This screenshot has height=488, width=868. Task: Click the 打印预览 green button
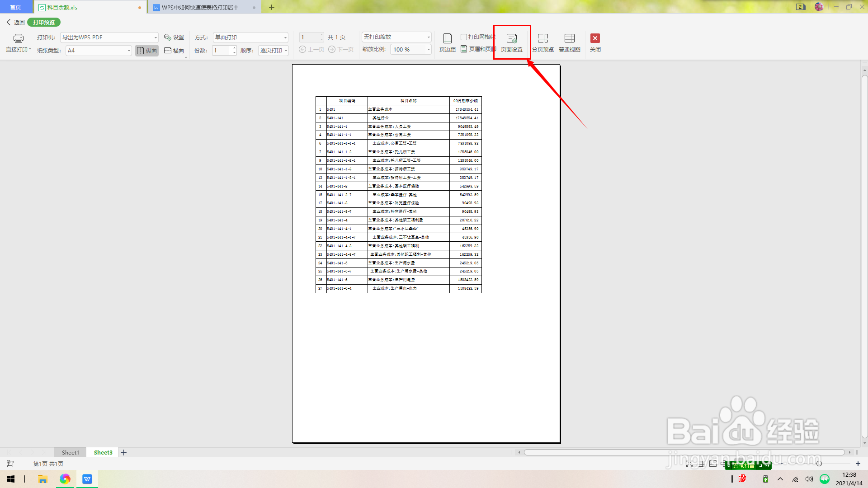click(44, 22)
